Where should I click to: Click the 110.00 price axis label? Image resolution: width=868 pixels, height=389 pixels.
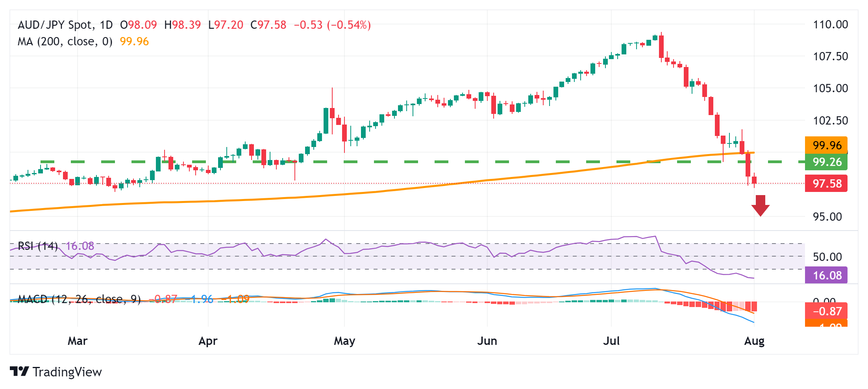[x=830, y=24]
